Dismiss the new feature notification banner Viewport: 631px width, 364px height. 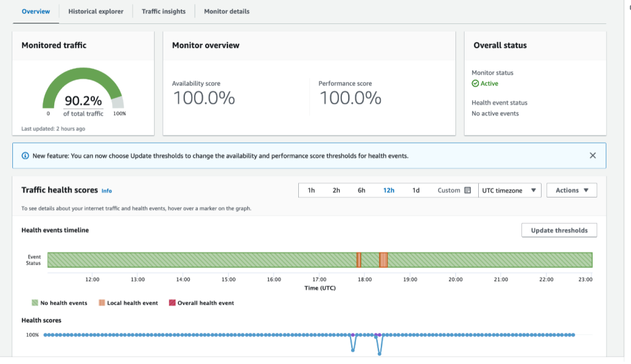593,155
